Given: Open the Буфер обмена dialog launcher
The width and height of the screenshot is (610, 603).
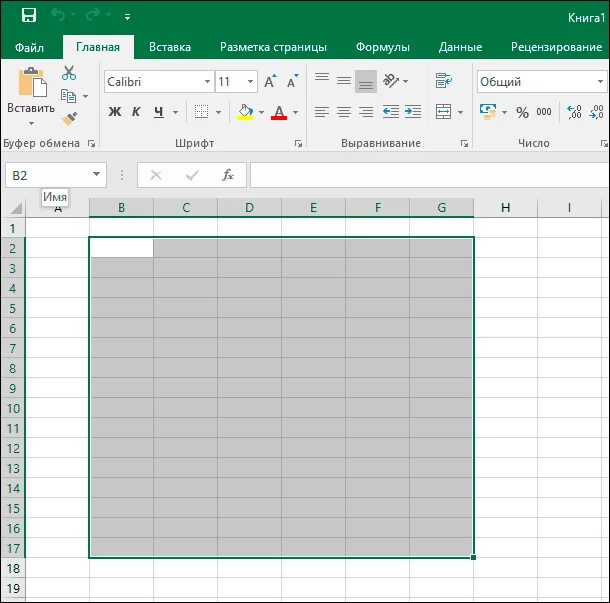Looking at the screenshot, I should pos(91,144).
